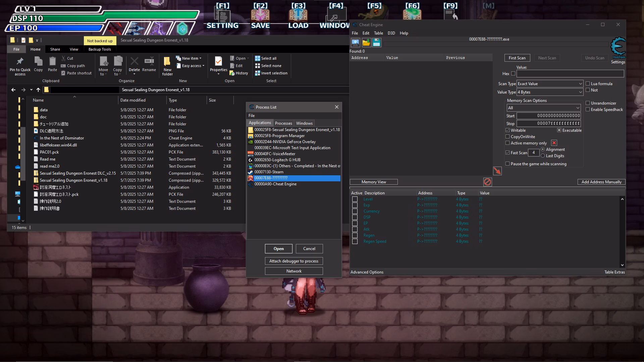The height and width of the screenshot is (362, 644).
Task: Open Explorer View ribbon tab
Action: pyautogui.click(x=74, y=49)
